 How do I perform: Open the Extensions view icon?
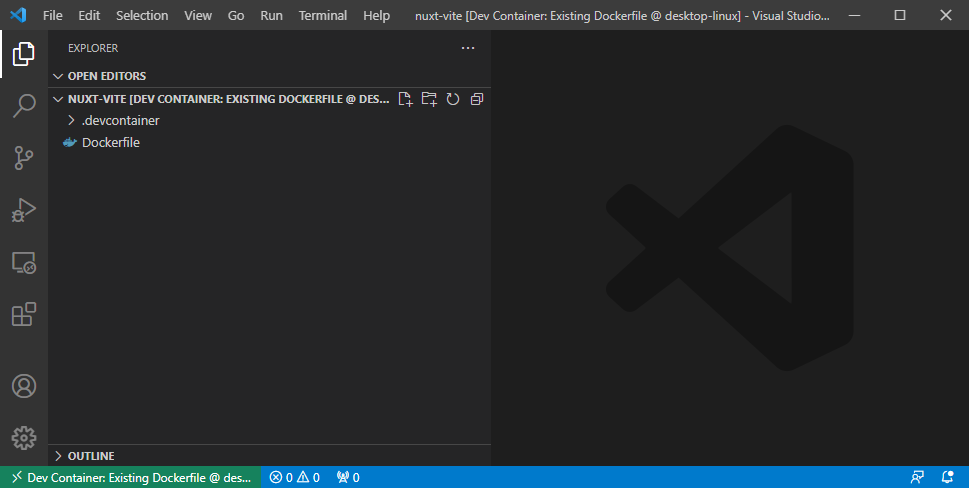(x=23, y=314)
